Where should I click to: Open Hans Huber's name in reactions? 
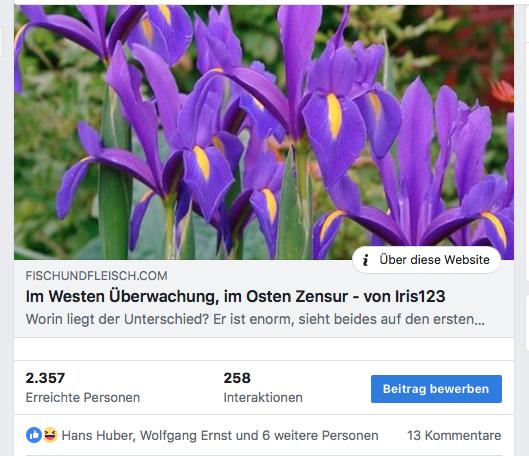98,435
